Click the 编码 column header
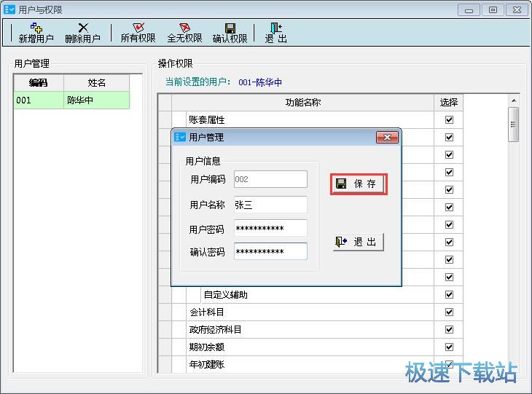532x394 pixels. 39,83
